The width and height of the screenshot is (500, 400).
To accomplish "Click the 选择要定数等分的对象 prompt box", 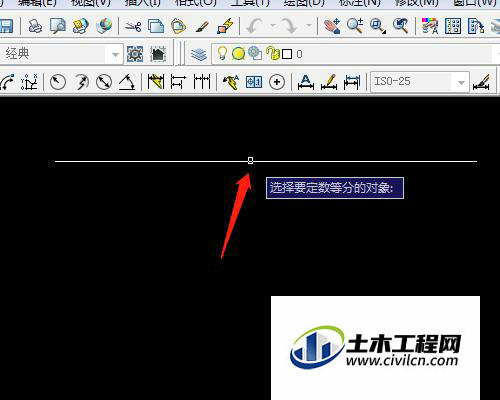I will click(x=335, y=188).
